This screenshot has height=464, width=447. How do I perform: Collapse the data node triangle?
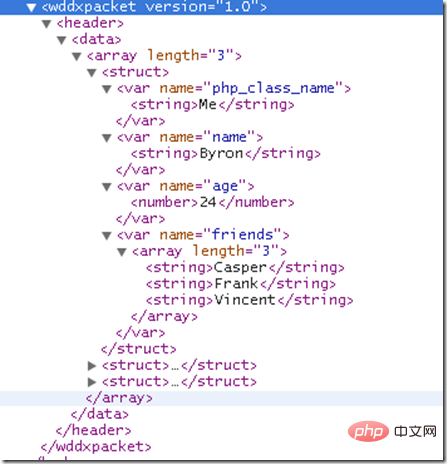61,40
